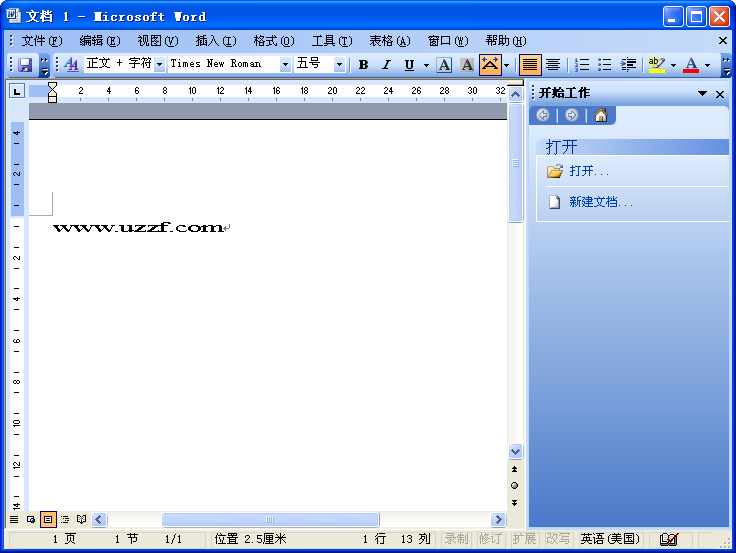Image resolution: width=736 pixels, height=553 pixels.
Task: Click vertical scrollbar down arrow
Action: (515, 452)
